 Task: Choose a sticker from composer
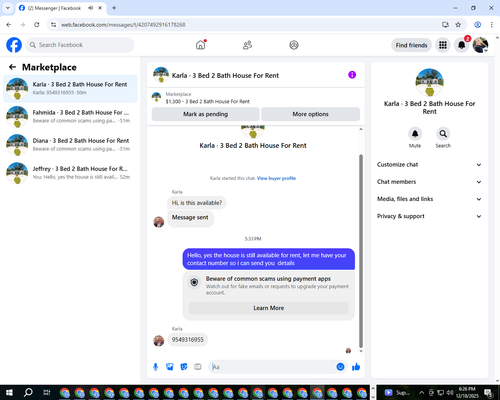pos(184,367)
